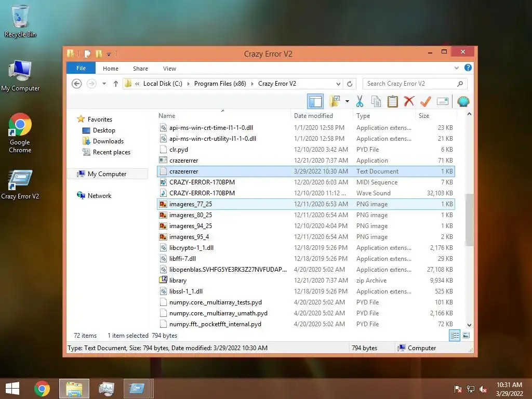Expand the folder options dropdown arrow

click(347, 101)
